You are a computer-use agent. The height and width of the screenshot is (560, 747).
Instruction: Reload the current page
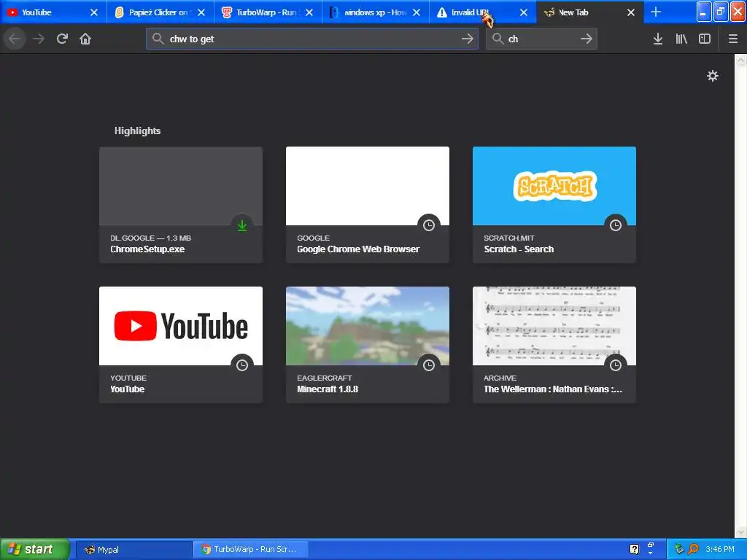coord(62,39)
